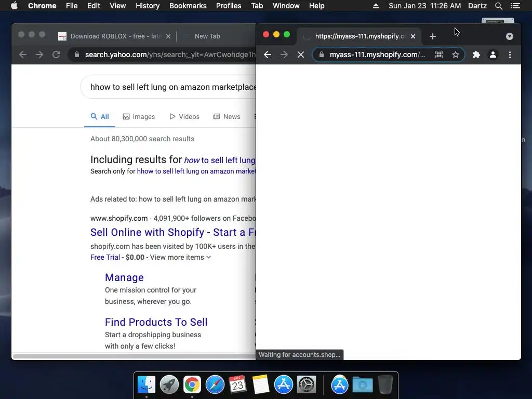Click horizontal scrollbar of Yahoo window
Image resolution: width=532 pixels, height=399 pixels.
134,356
